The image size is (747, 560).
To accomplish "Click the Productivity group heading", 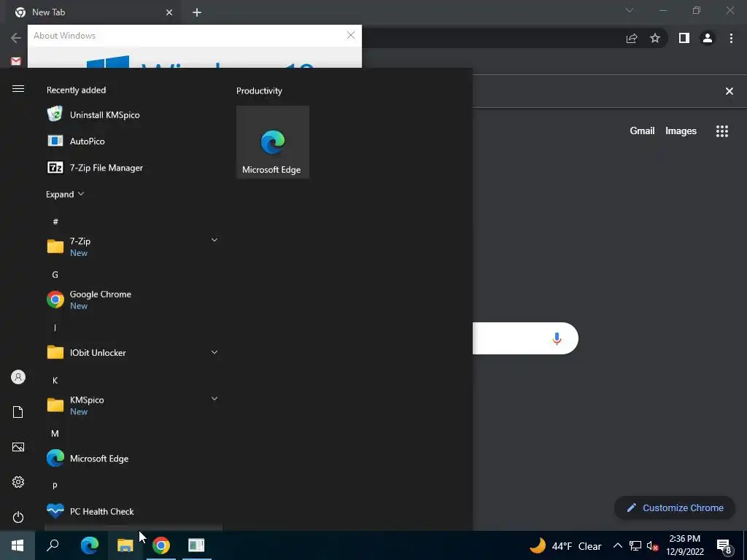I will [259, 91].
